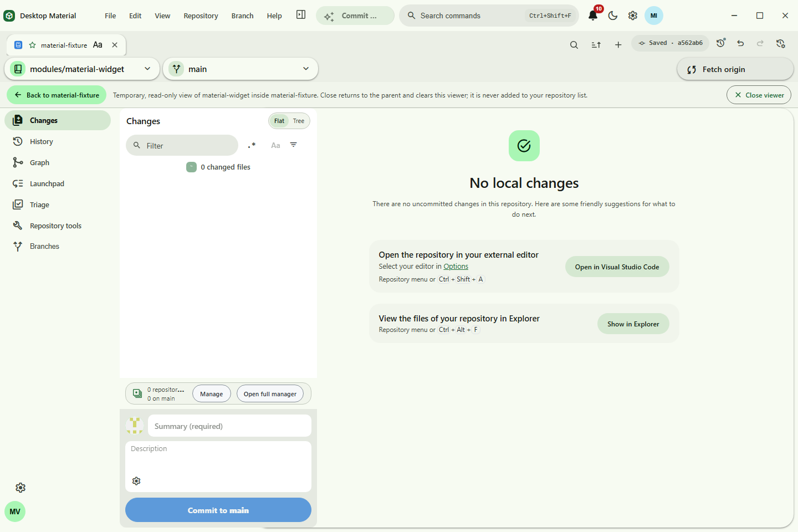Click the commit author avatar
The height and width of the screenshot is (532, 798).
click(x=135, y=426)
